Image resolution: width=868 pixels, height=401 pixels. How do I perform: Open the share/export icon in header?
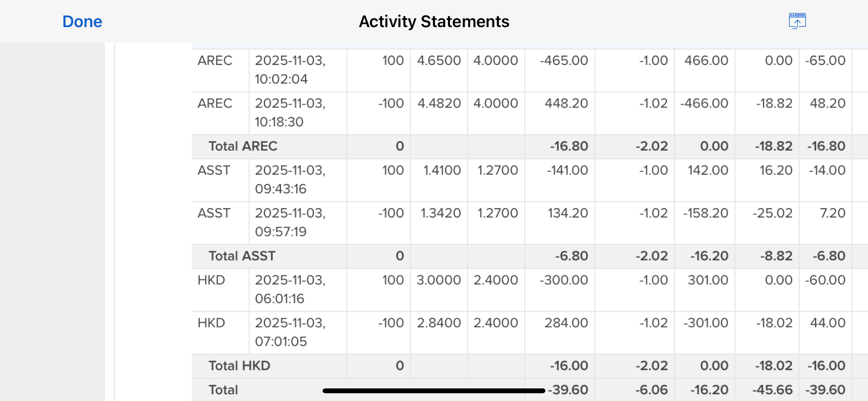tap(797, 21)
